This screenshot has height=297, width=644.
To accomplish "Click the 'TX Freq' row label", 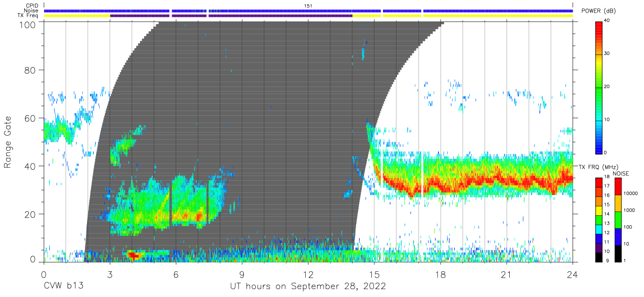I will (29, 16).
